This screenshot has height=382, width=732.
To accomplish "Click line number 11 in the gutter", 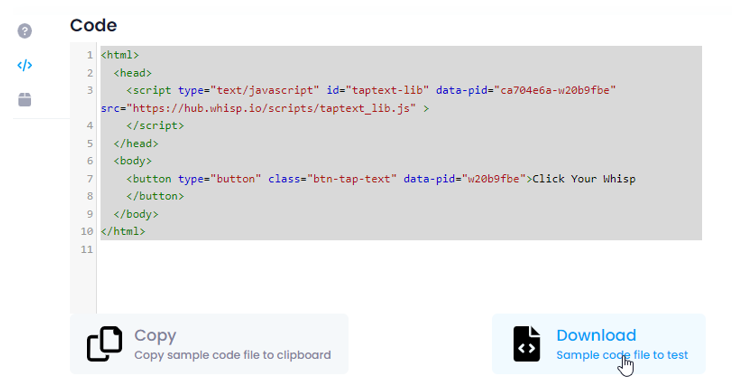I will pos(87,249).
